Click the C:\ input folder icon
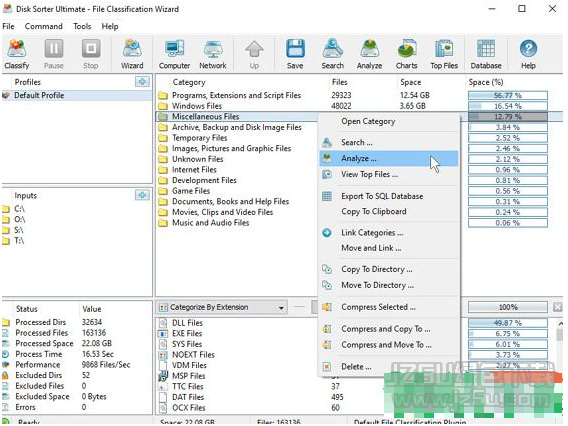 5,209
